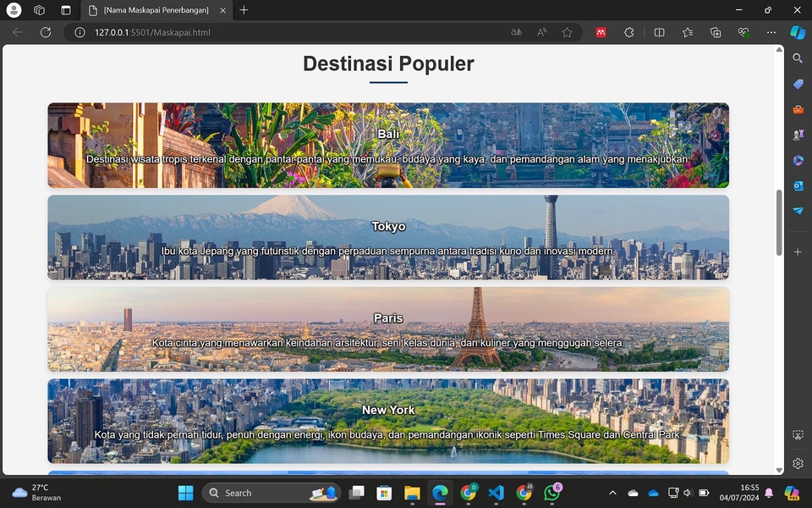
Task: Click the taskbar Search box
Action: [272, 493]
